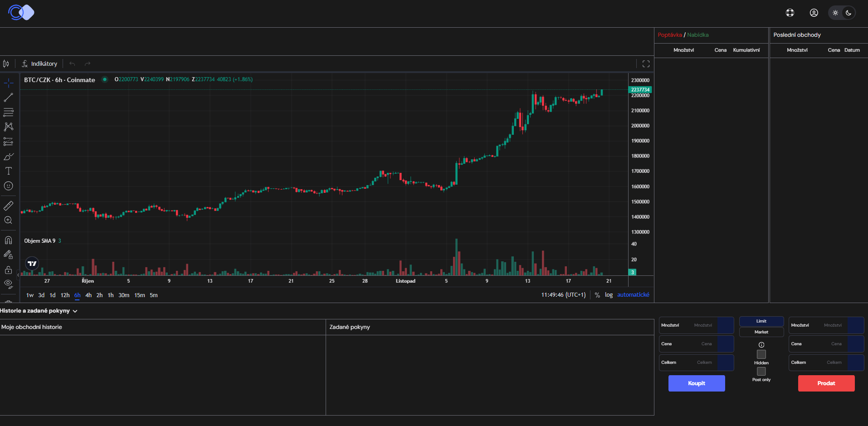Screen dimensions: 868x426
Task: Enable magnet mode icon
Action: (9, 240)
